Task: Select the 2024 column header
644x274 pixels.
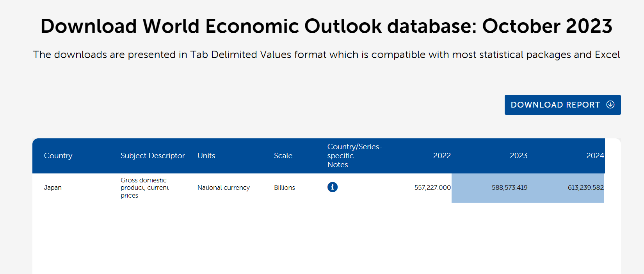Action: tap(595, 156)
